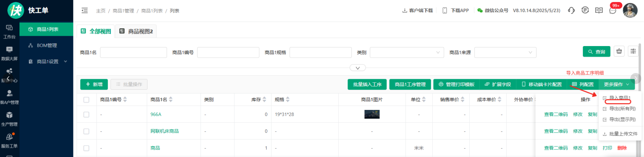The height and width of the screenshot is (157, 644).
Task: Click the green 新增 button
Action: tap(94, 84)
